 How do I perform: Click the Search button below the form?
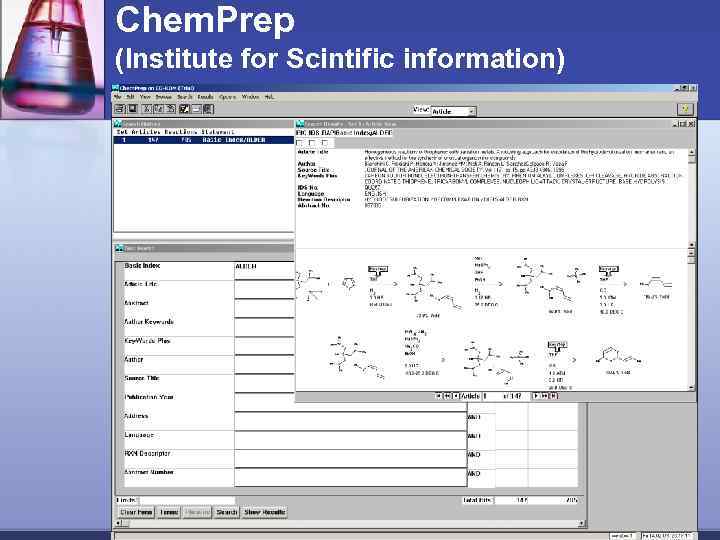(227, 512)
